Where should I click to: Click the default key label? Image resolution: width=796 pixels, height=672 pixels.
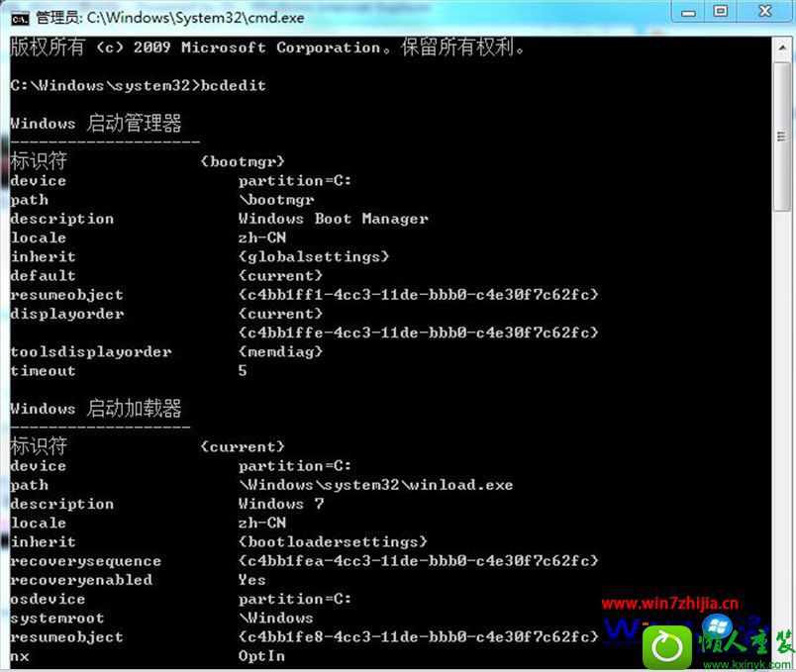[x=44, y=275]
